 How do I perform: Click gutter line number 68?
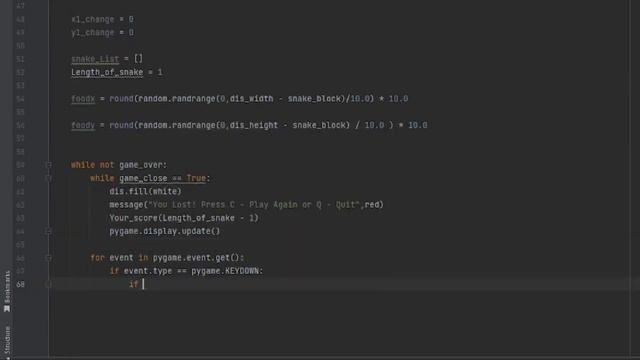tap(20, 284)
